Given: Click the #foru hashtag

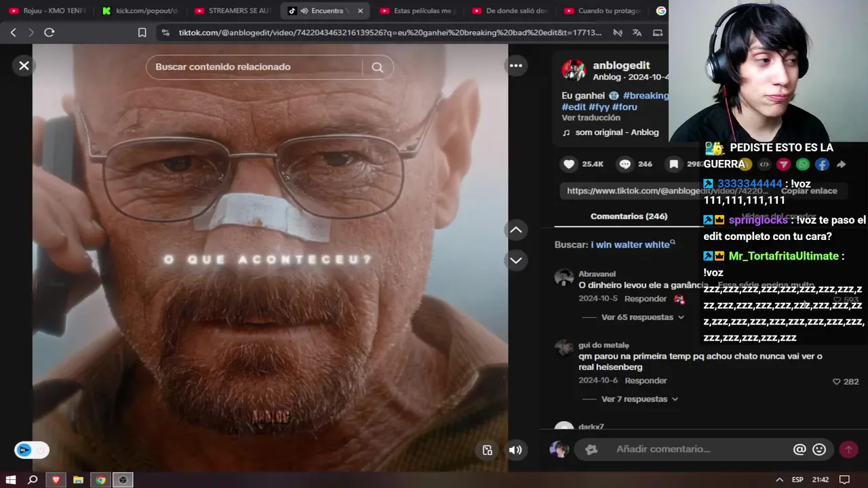Looking at the screenshot, I should 625,107.
